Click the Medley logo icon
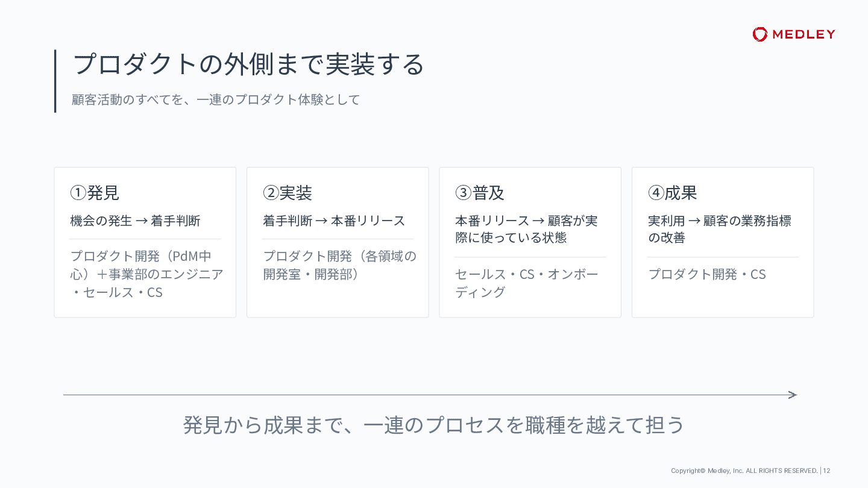The image size is (868, 488). [x=760, y=34]
